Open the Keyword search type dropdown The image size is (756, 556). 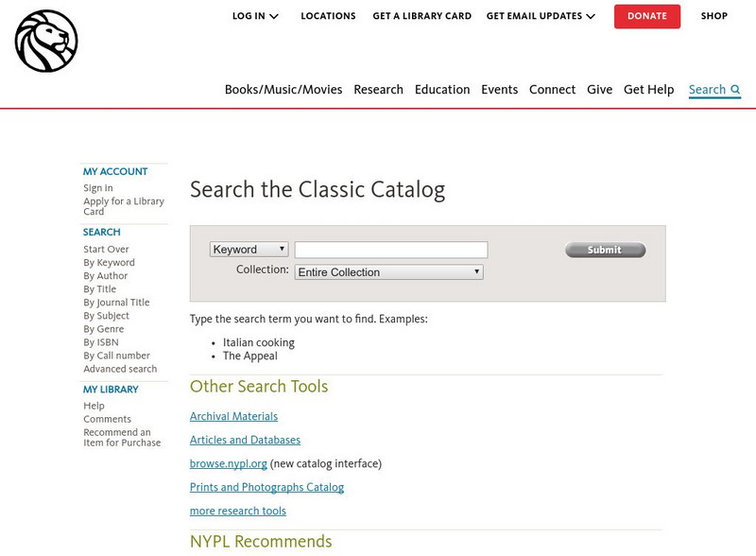[x=249, y=250]
